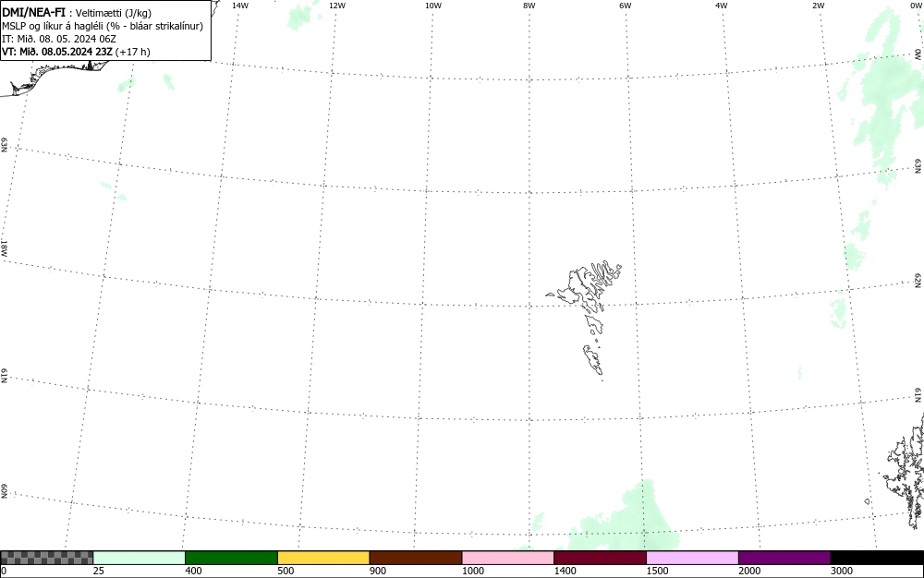Viewport: 924px width, 578px height.
Task: Click the legend value 0
Action: point(4,571)
